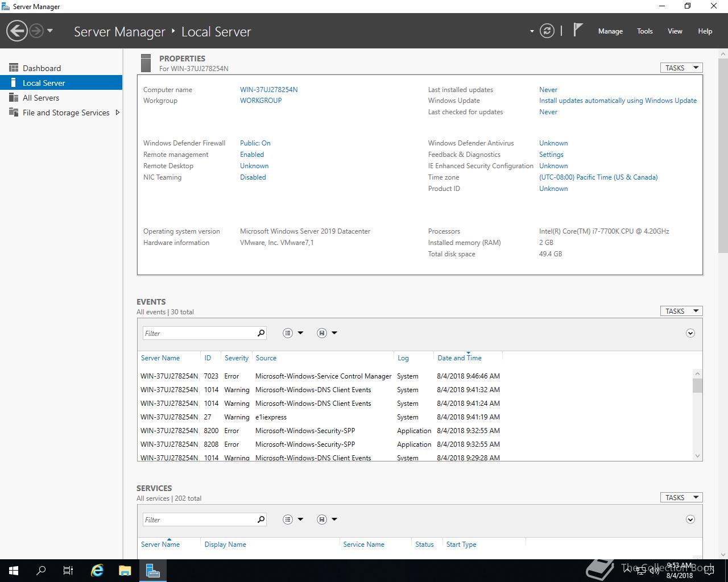Click the back navigation arrow
The image size is (728, 582).
pos(17,31)
